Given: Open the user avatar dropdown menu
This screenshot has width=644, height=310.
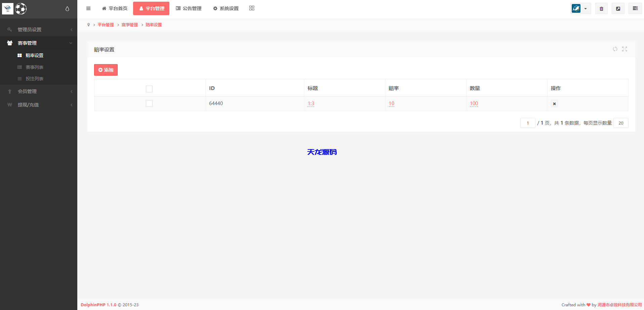Looking at the screenshot, I should click(x=580, y=9).
